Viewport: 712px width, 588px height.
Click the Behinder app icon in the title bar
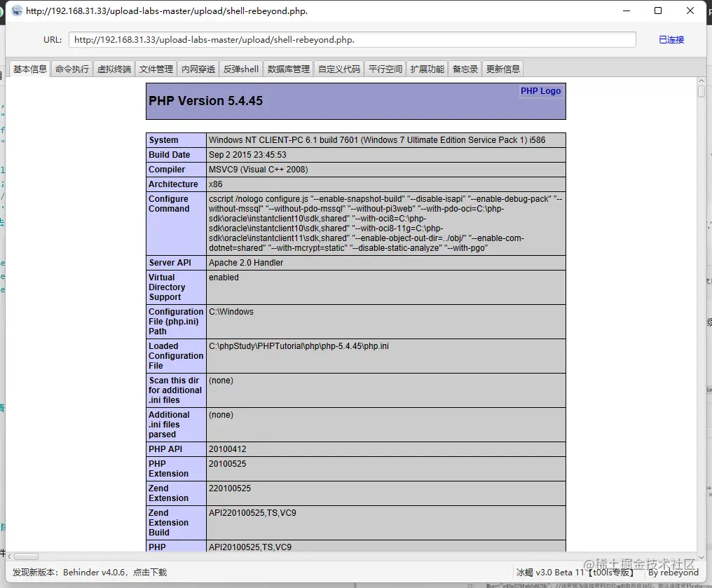click(x=17, y=11)
